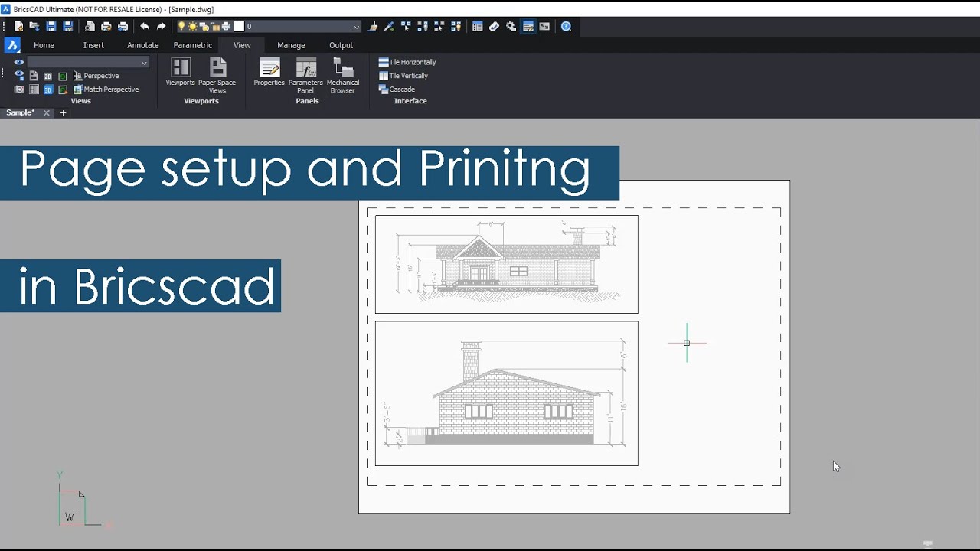
Task: Click the Undo arrow in quick access toolbar
Action: click(145, 27)
